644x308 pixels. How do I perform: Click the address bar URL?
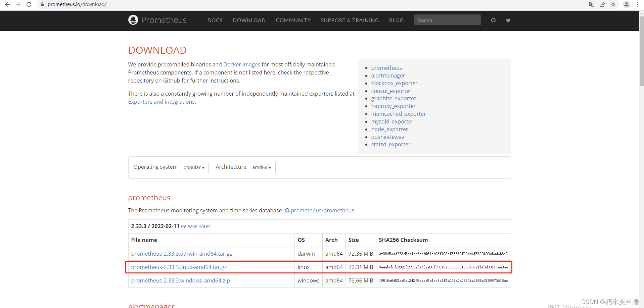click(77, 4)
